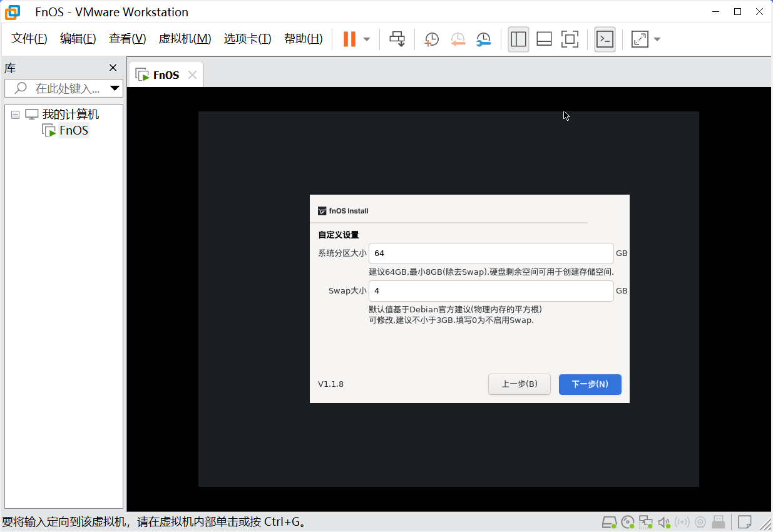Click the CD/DVD drive status icon
773x532 pixels.
click(628, 522)
